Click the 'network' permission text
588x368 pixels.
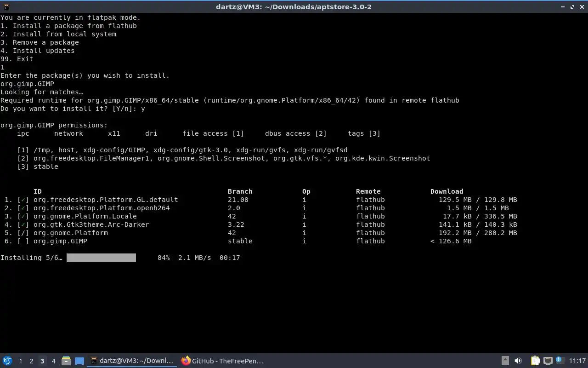point(68,133)
